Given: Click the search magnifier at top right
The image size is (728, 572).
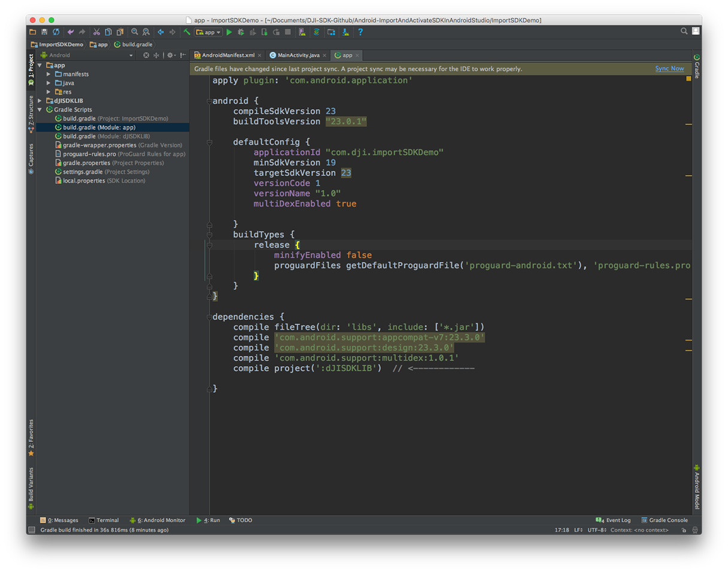Looking at the screenshot, I should pyautogui.click(x=684, y=31).
